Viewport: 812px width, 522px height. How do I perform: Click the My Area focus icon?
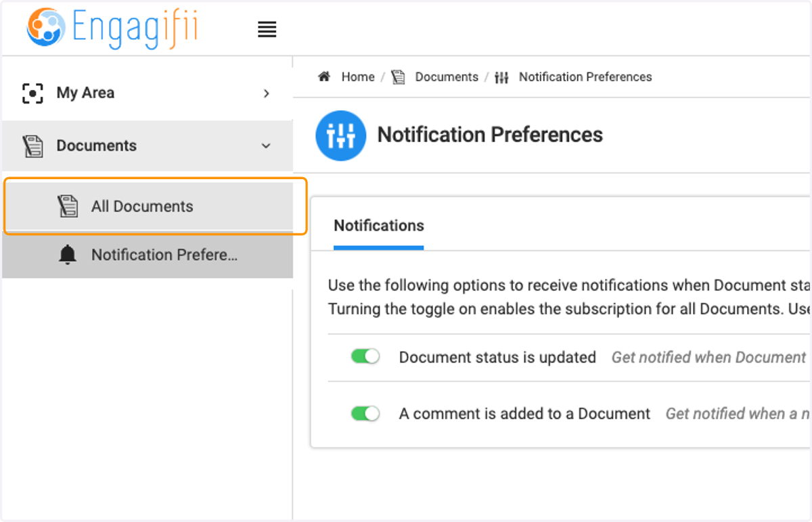(32, 93)
